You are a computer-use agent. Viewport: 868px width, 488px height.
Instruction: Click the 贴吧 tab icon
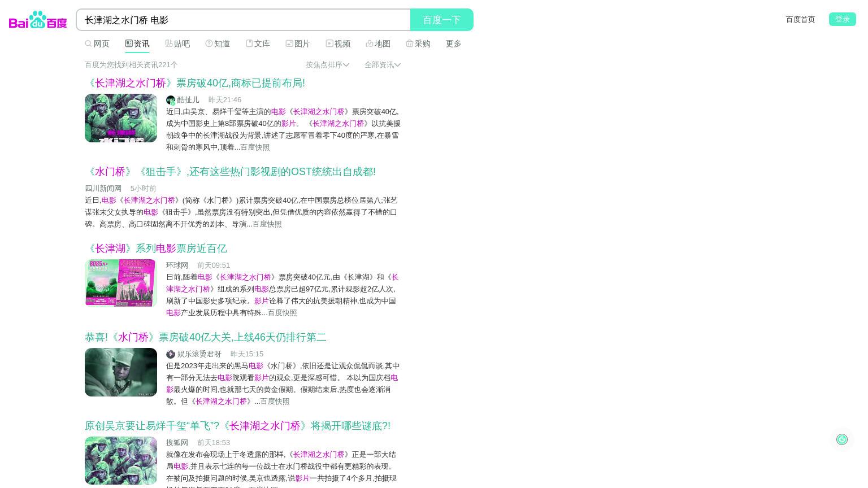169,43
